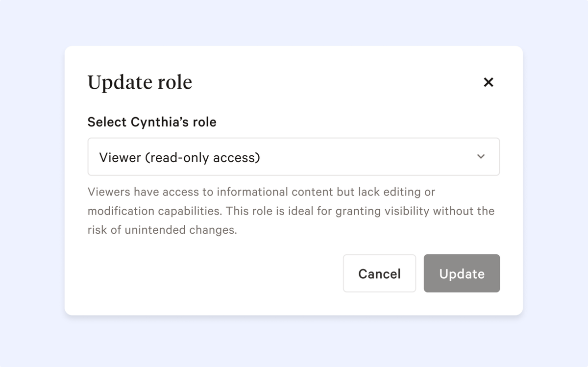The image size is (588, 367).
Task: Click the "Update role" dialog heading
Action: (x=140, y=82)
